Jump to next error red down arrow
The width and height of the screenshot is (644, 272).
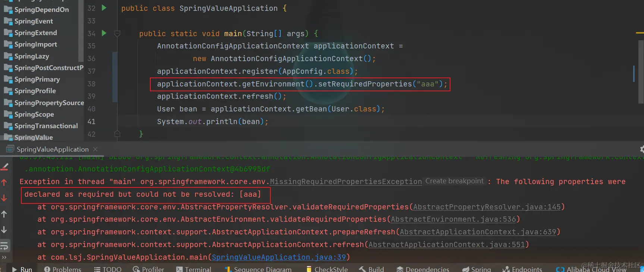(x=4, y=198)
